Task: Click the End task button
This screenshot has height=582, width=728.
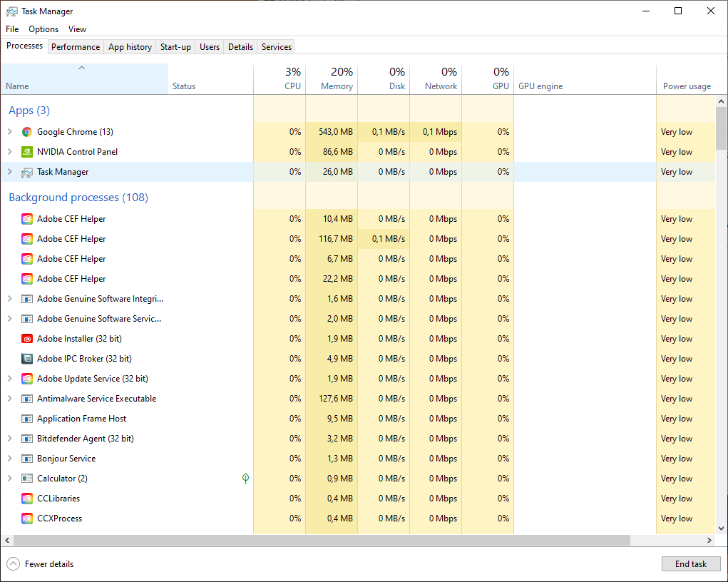Action: pyautogui.click(x=691, y=564)
